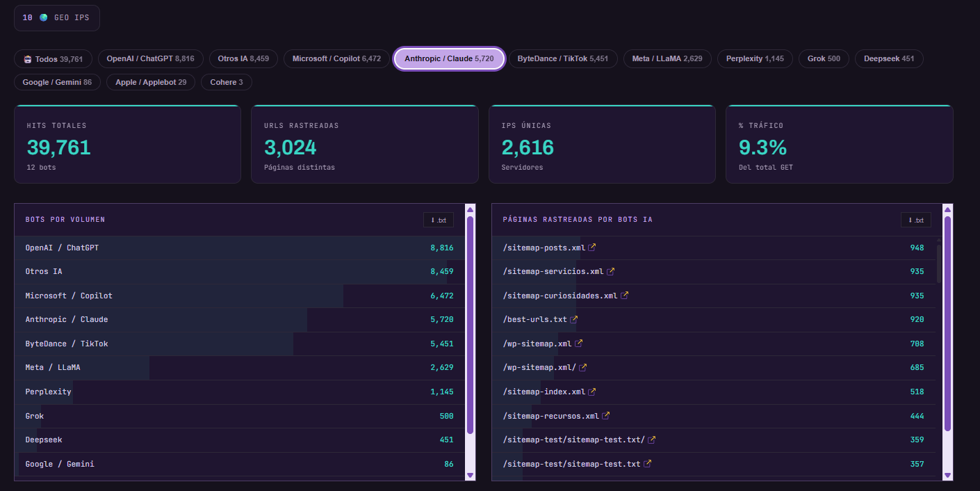
Task: Filter by Microsoft / Copilot 6,472
Action: 337,59
